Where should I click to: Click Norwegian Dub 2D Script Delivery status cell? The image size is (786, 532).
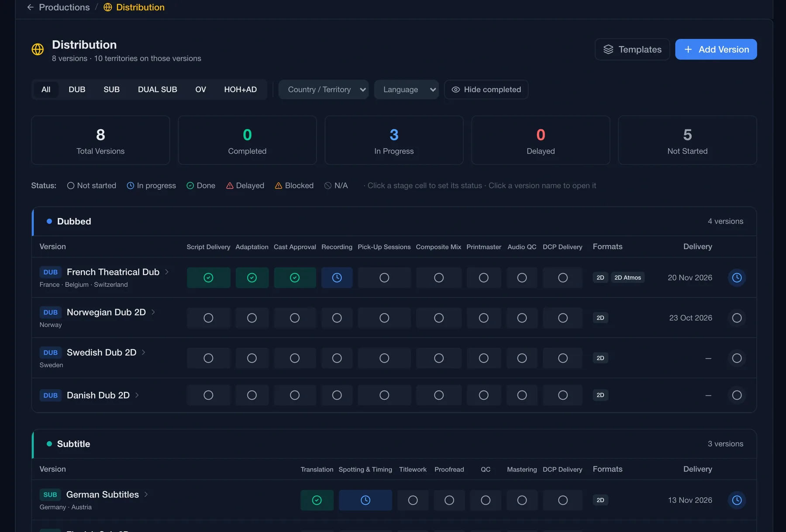coord(208,318)
